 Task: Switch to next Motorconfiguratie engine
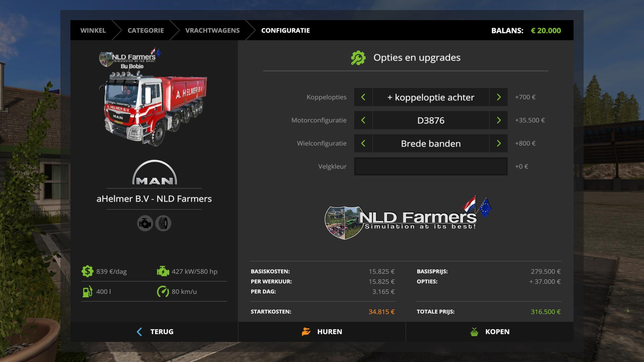[498, 120]
